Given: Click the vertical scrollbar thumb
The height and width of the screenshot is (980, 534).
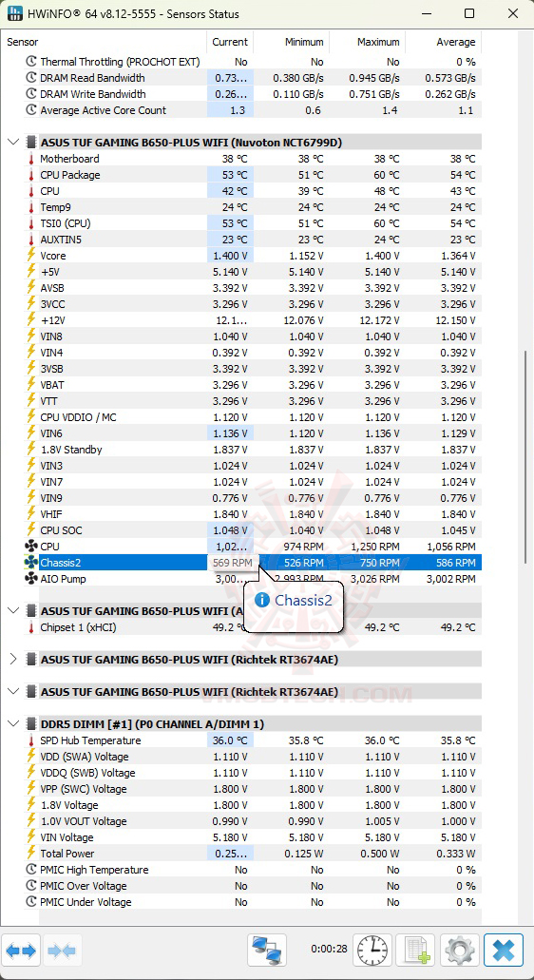Looking at the screenshot, I should pyautogui.click(x=525, y=456).
